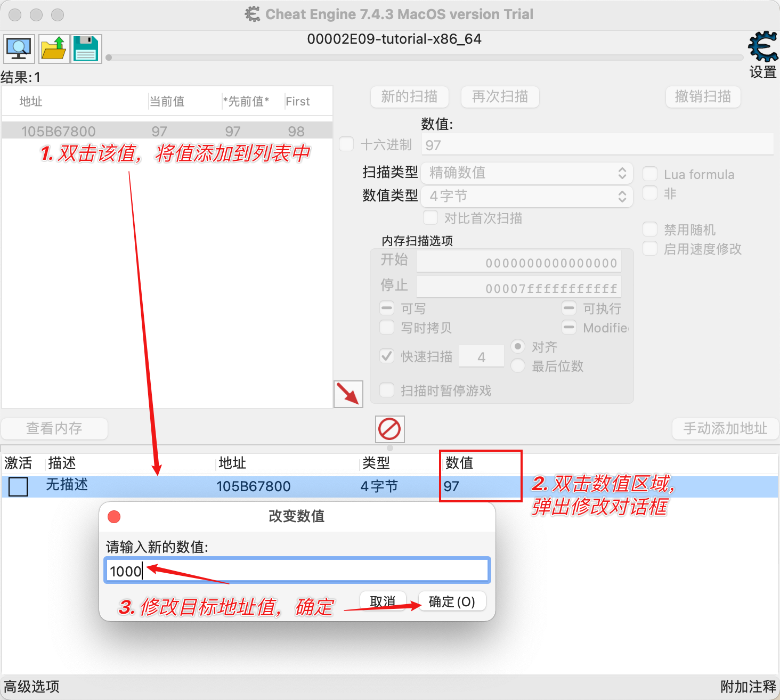Open a saved cheat table file
This screenshot has height=700, width=780.
click(x=54, y=48)
